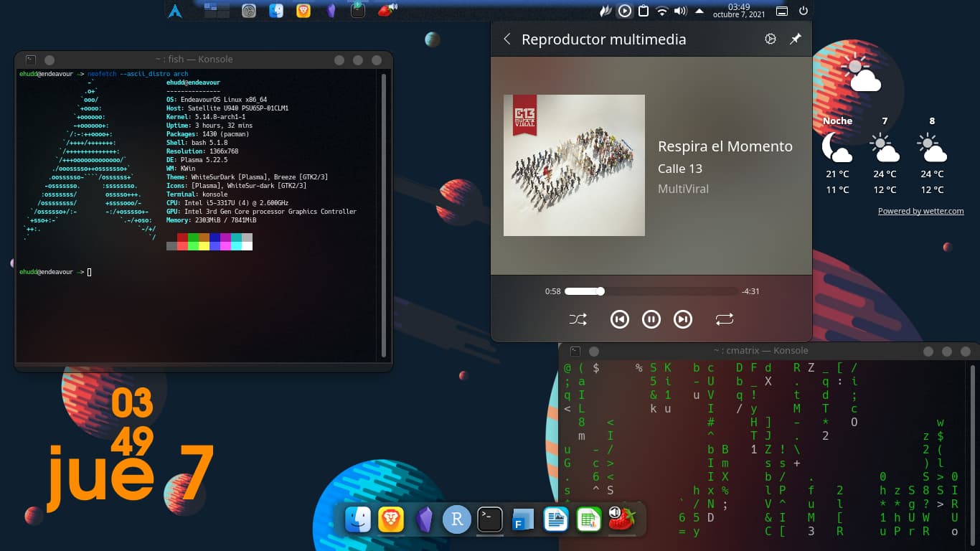Click the 'DE: Plasma 5.22.5' line
980x551 pixels.
pos(197,160)
